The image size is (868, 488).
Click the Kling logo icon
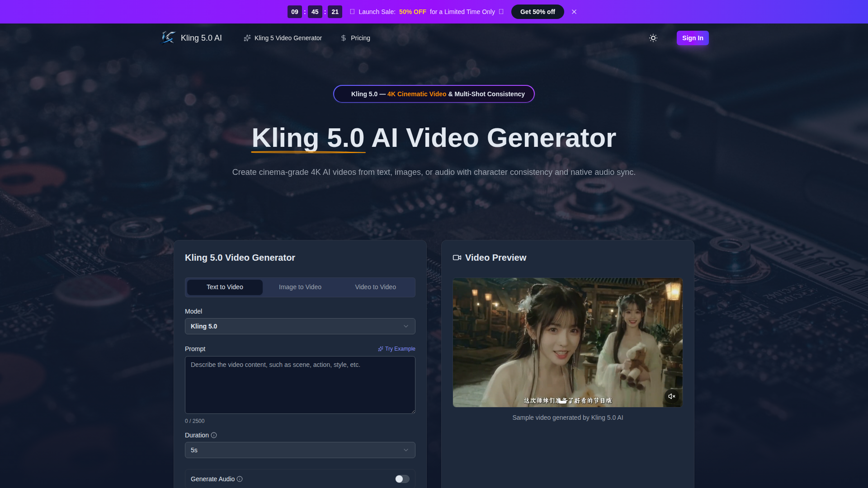tap(168, 38)
